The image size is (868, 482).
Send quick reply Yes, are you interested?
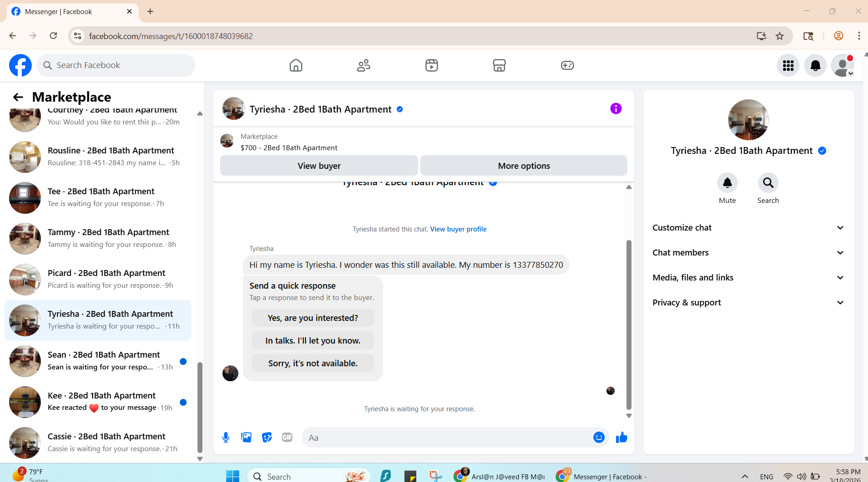point(313,318)
